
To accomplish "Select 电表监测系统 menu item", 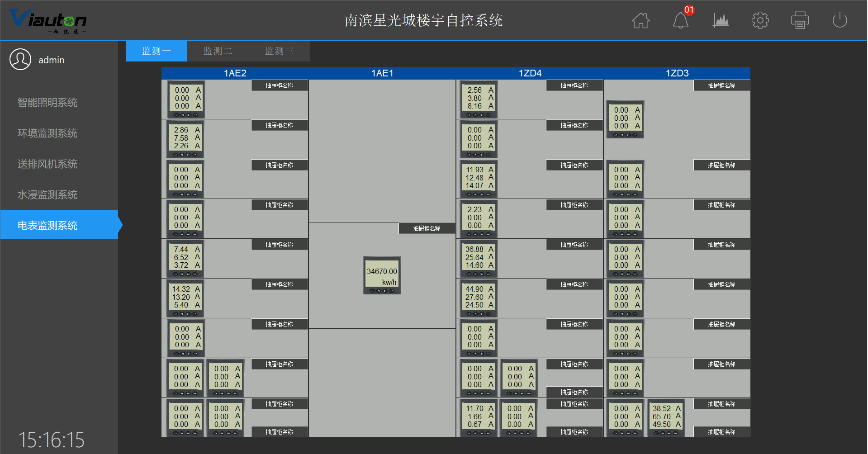I will [47, 225].
